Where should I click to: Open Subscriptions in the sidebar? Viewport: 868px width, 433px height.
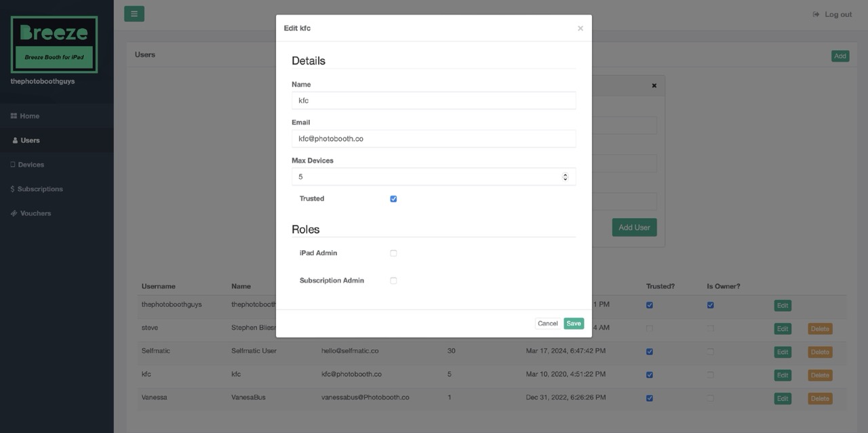[39, 189]
